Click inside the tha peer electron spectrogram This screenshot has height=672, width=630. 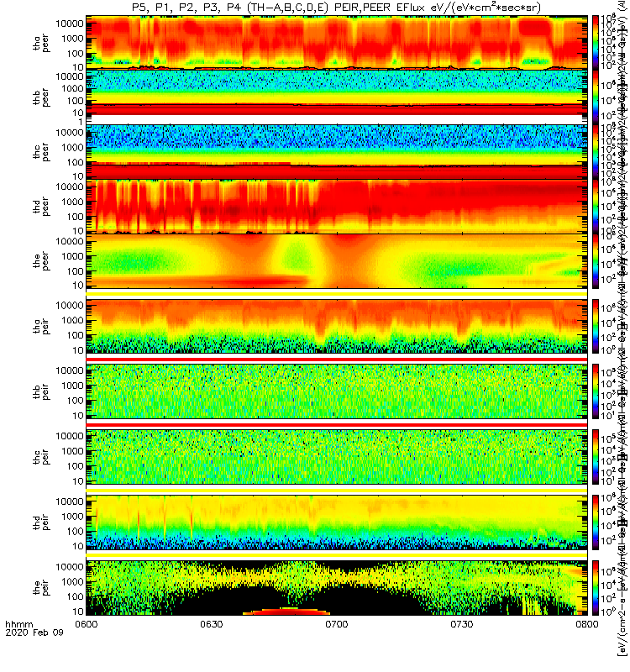[x=337, y=43]
